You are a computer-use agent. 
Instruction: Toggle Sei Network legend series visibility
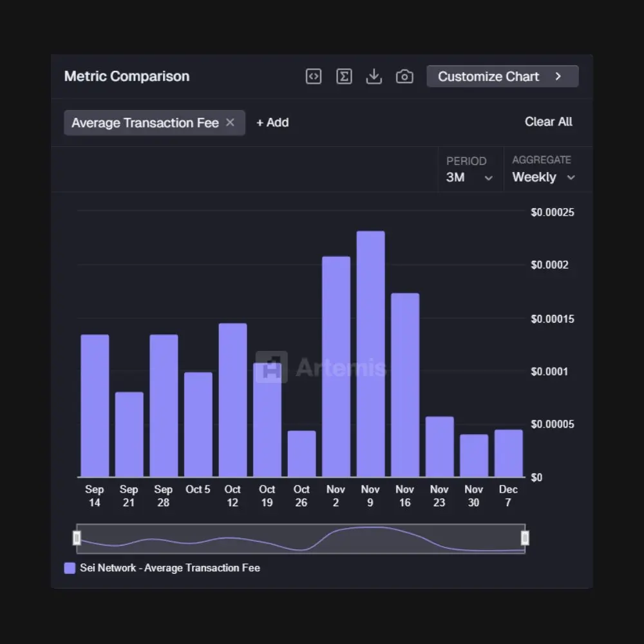[70, 568]
